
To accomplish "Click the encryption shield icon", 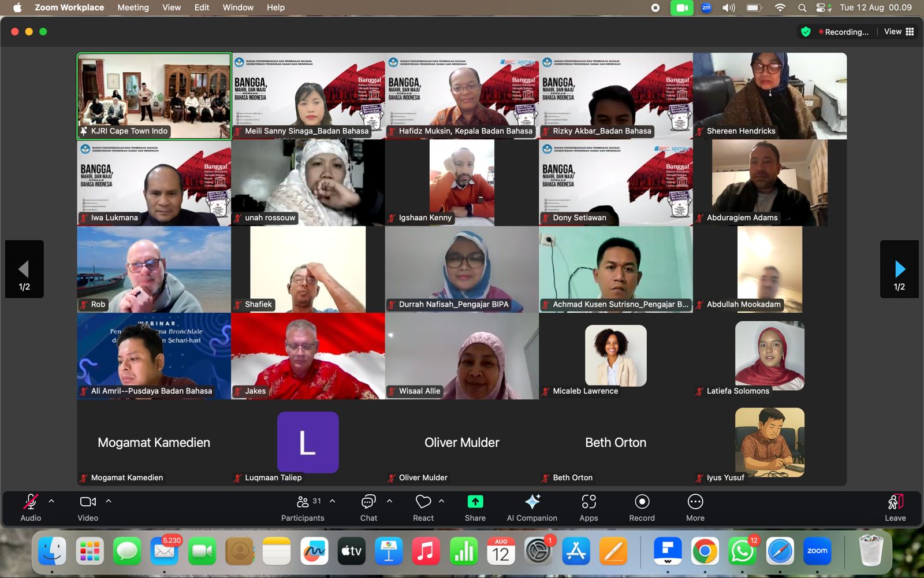I will (x=806, y=32).
